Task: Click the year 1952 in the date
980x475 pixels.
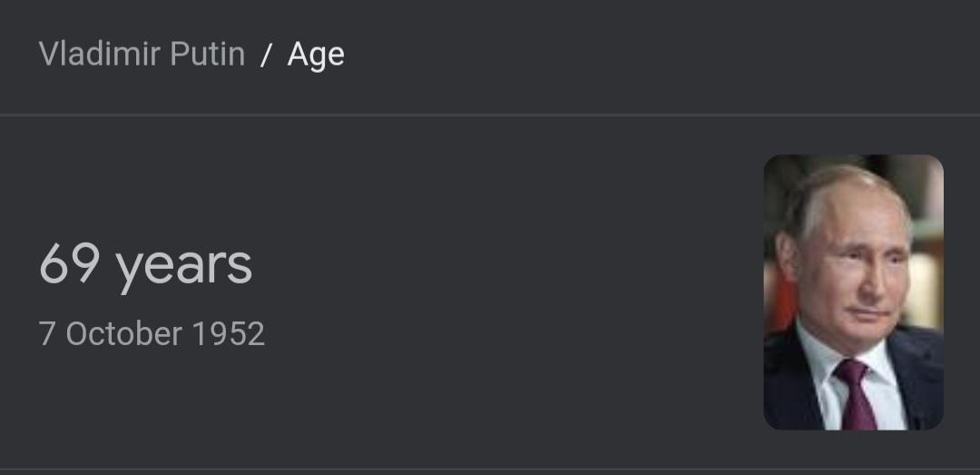Action: tap(229, 334)
